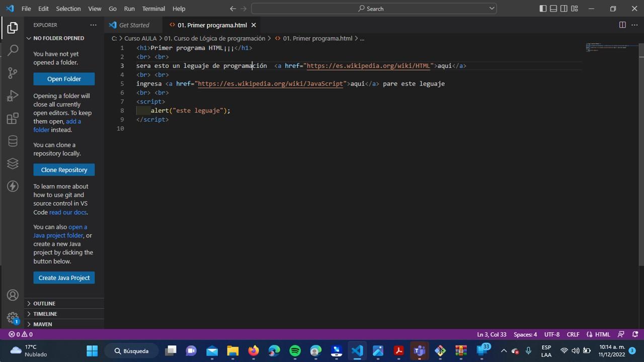Open the Run menu
The width and height of the screenshot is (644, 362).
point(129,9)
